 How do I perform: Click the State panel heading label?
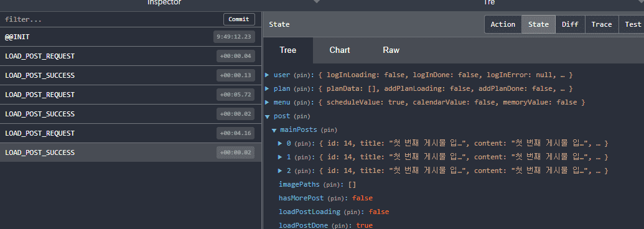(x=279, y=24)
